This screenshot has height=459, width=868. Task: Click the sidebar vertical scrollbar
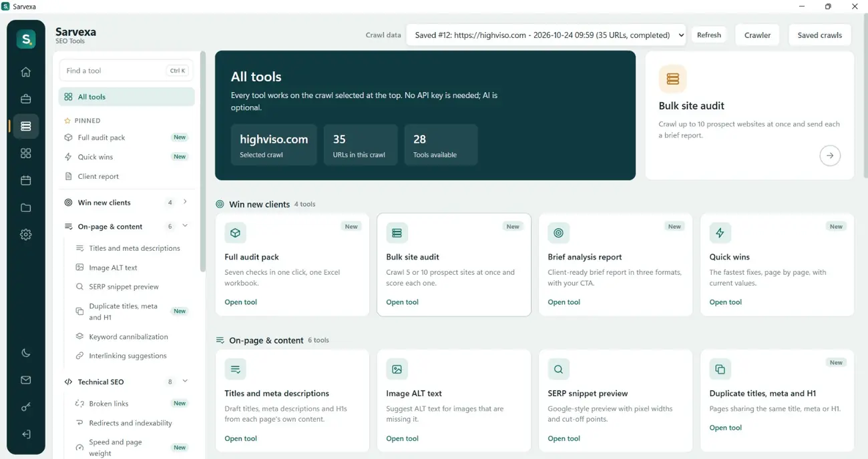(x=203, y=162)
